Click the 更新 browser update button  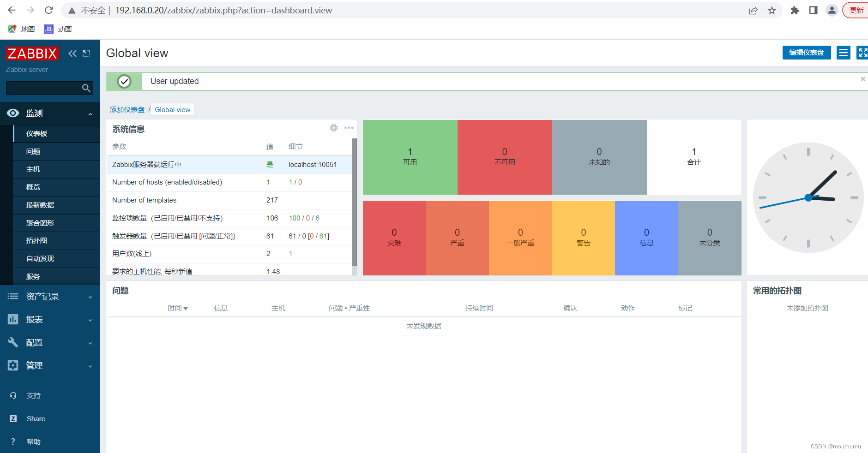click(856, 10)
